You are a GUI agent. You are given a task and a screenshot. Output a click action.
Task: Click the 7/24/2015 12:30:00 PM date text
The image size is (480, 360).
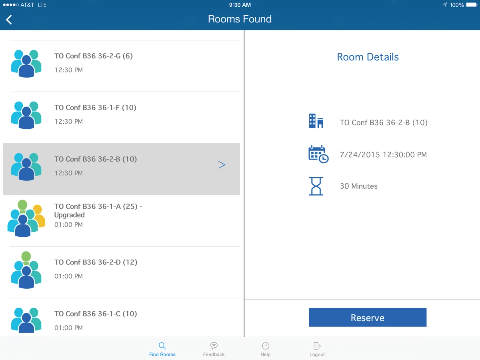[x=383, y=154]
